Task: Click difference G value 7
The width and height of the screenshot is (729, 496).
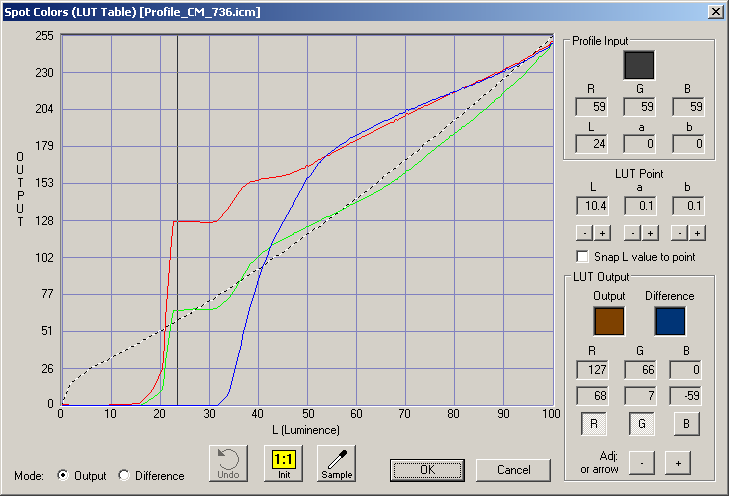Action: (641, 396)
